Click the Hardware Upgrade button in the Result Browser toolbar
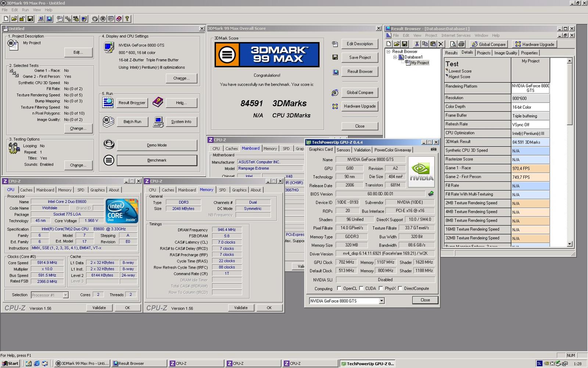The height and width of the screenshot is (368, 588). coord(534,44)
